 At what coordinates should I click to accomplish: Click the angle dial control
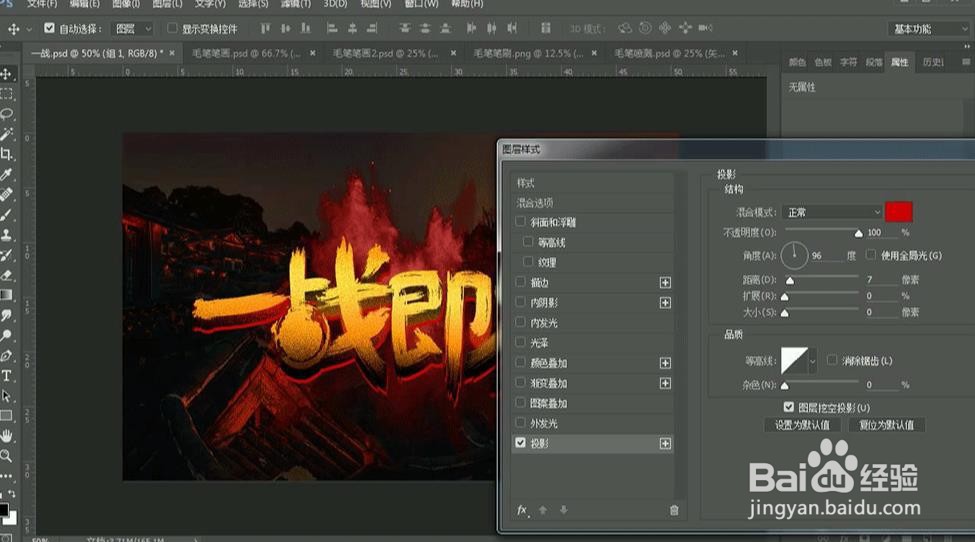click(794, 255)
